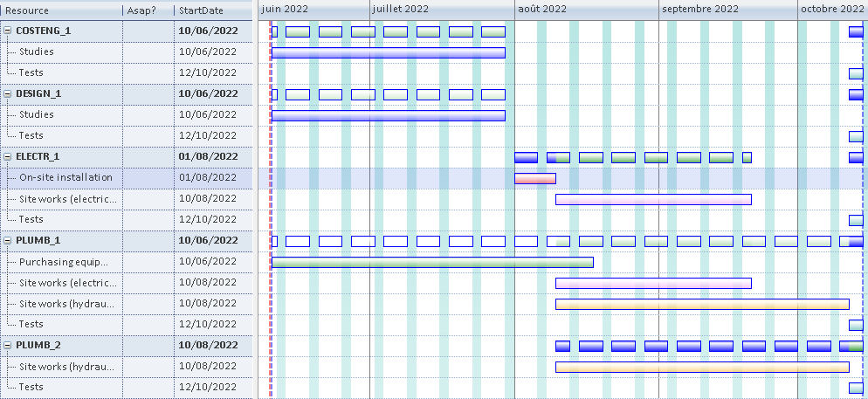Collapse the PLUMB_2 resource group
Viewport: 868px width, 399px height.
(x=8, y=345)
